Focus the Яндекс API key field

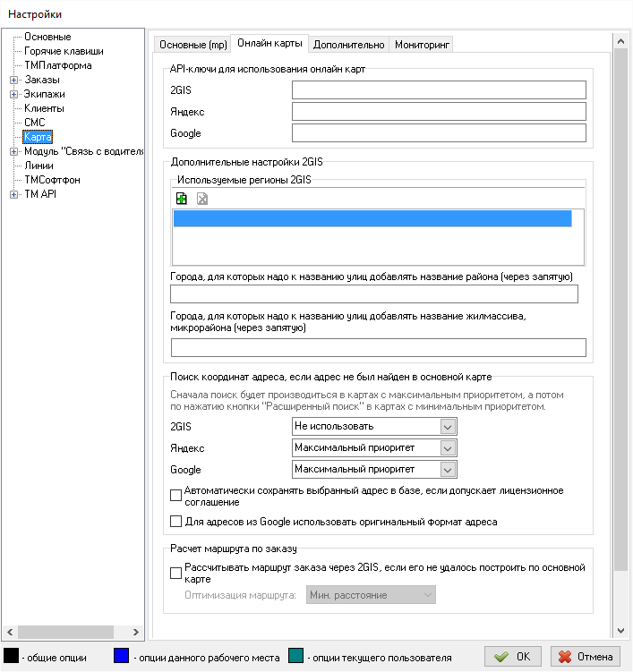(439, 112)
